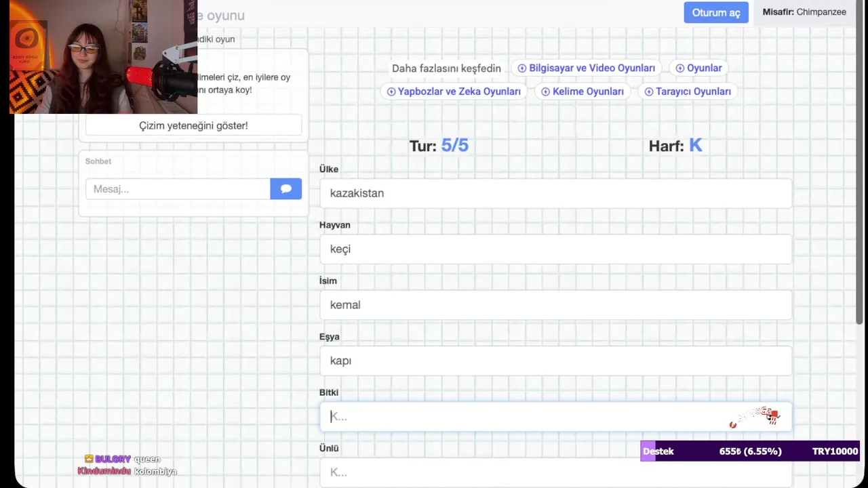868x488 pixels.
Task: Open the Oyunlar tag link
Action: point(698,68)
